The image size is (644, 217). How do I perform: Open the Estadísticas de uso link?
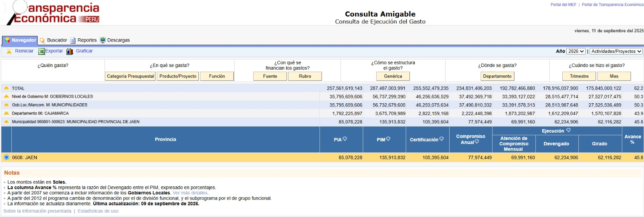98,211
